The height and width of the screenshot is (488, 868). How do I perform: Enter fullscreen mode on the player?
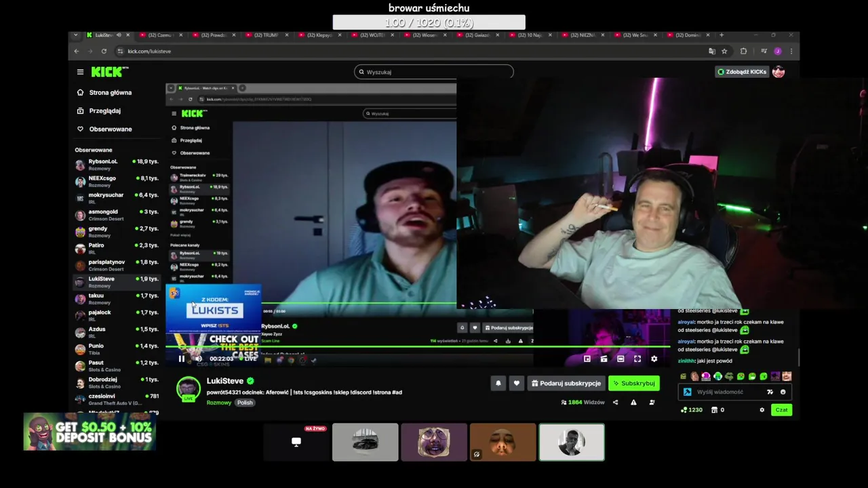(637, 359)
